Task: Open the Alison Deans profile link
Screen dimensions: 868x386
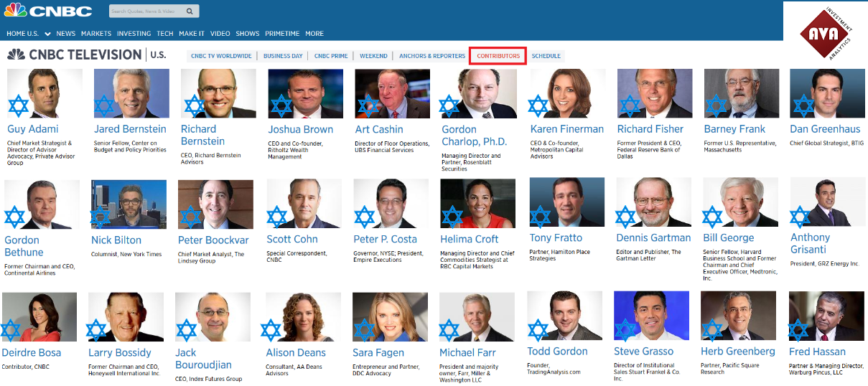Action: click(296, 352)
